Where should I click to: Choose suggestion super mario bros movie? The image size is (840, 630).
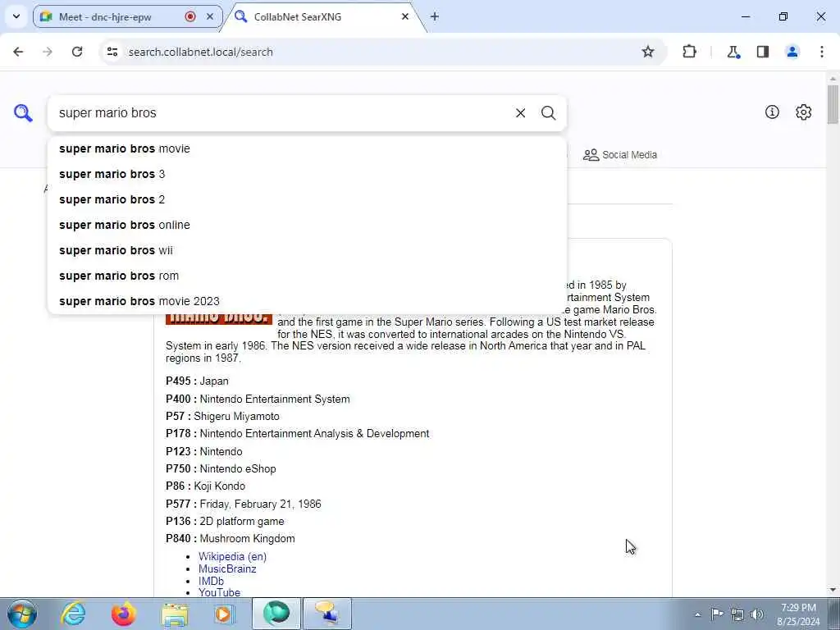(x=307, y=148)
